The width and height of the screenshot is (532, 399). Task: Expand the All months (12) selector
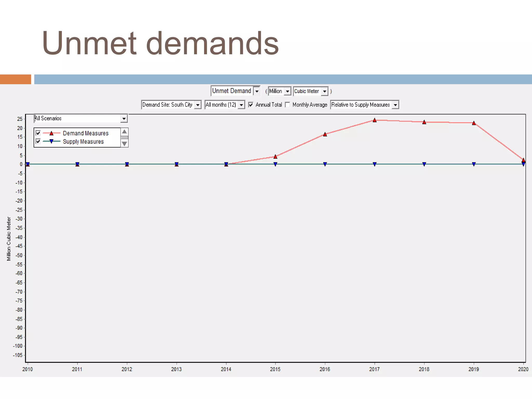pyautogui.click(x=241, y=105)
